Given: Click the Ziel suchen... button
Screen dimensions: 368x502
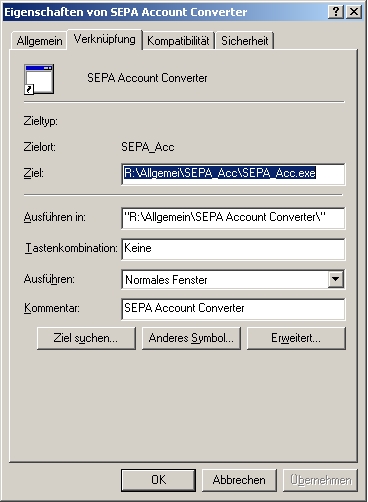Looking at the screenshot, I should tap(86, 338).
